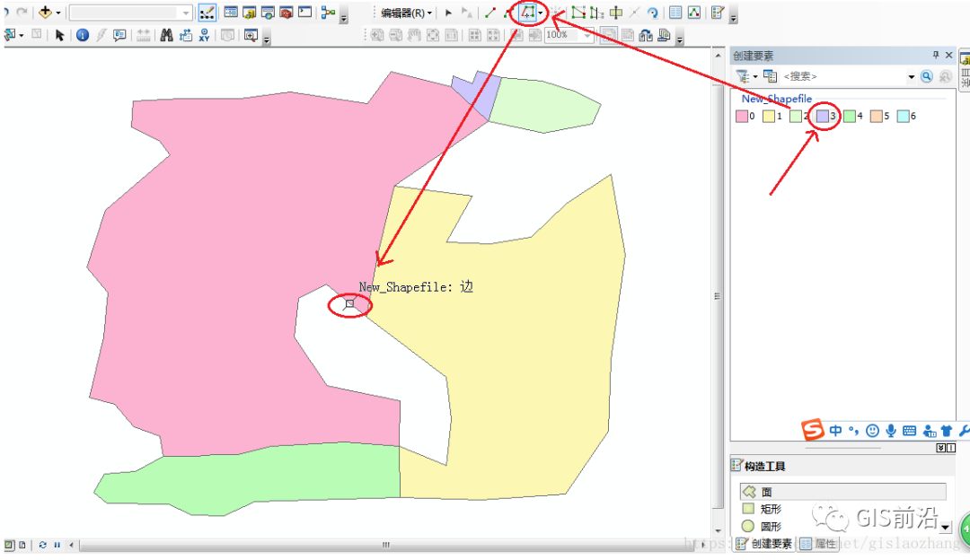970x560 pixels.
Task: Click the template <搜索> search field
Action: (x=842, y=77)
